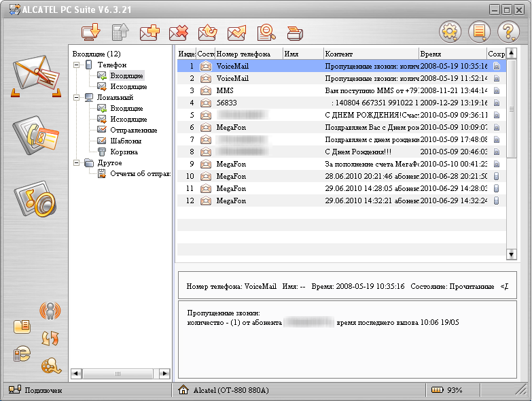
Task: Select Исходящие under Телефон
Action: [x=128, y=86]
